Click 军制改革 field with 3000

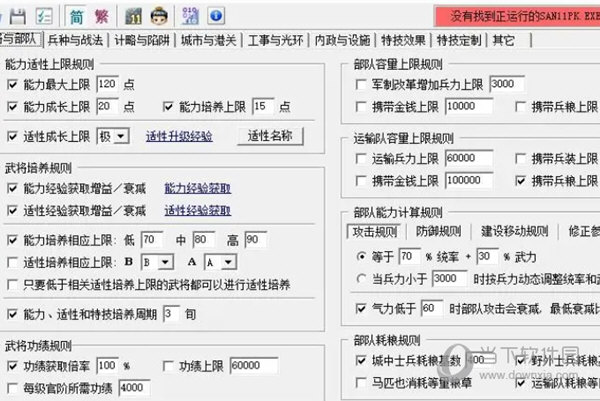click(507, 84)
